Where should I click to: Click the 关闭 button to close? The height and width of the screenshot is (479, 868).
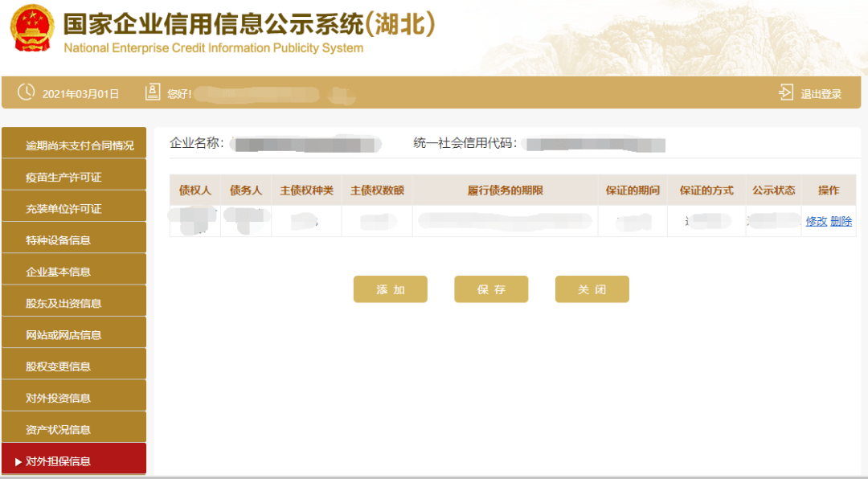point(592,289)
